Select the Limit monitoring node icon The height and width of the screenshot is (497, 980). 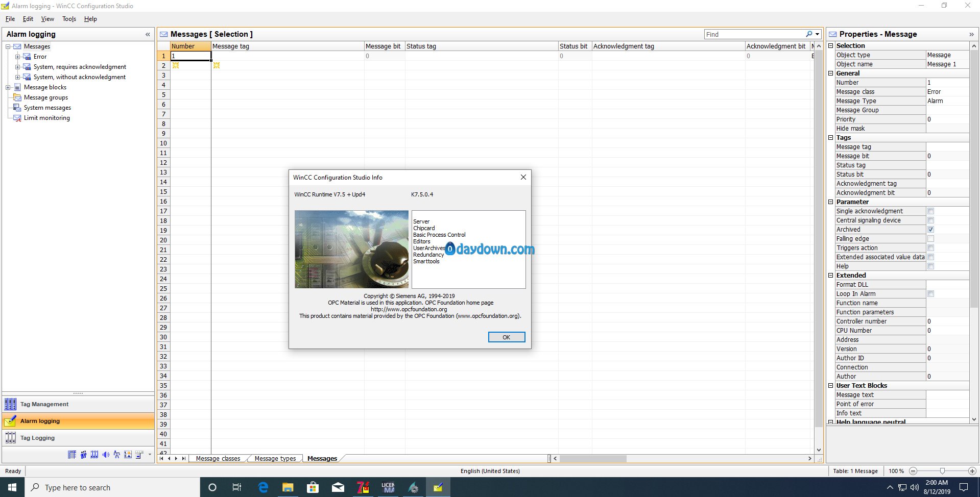(x=17, y=118)
